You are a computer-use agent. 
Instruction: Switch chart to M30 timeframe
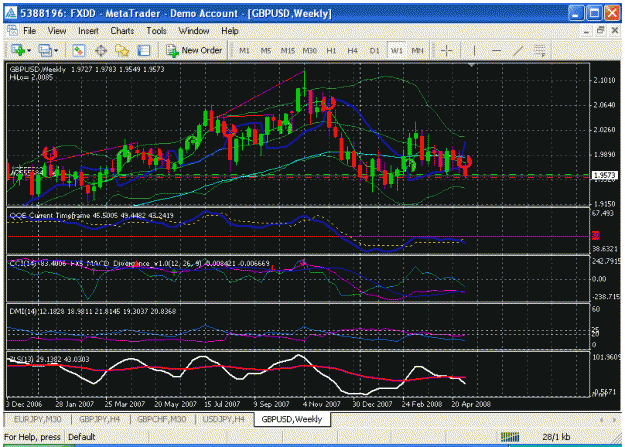pos(309,51)
